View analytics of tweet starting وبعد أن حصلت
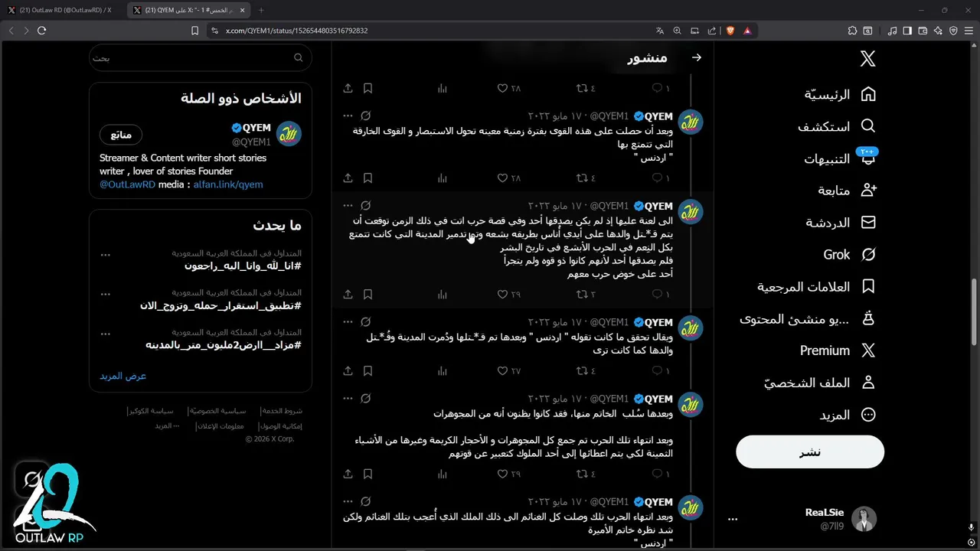Image resolution: width=980 pixels, height=551 pixels. [x=442, y=178]
